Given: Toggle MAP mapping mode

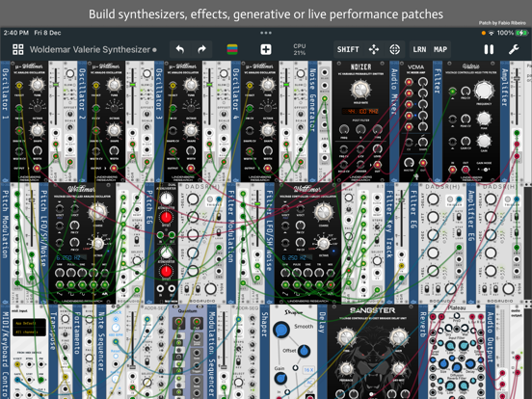Looking at the screenshot, I should tap(440, 49).
